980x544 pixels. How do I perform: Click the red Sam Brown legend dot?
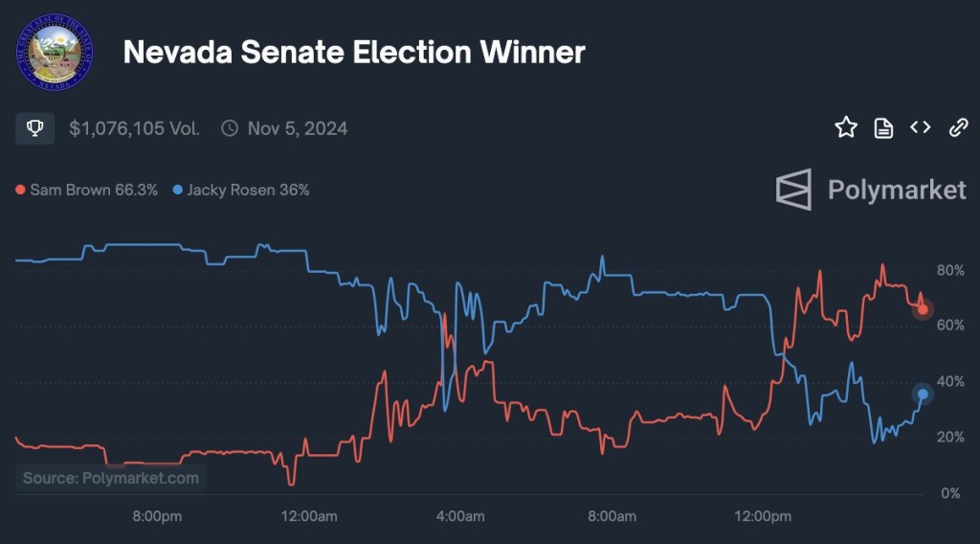click(20, 191)
